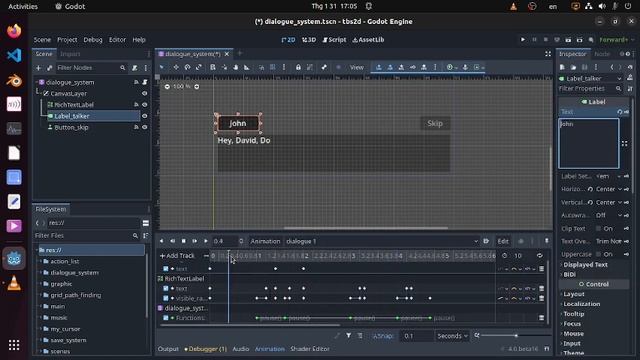Hide the Button_skip node
Image resolution: width=640 pixels, height=360 pixels.
coord(144,127)
